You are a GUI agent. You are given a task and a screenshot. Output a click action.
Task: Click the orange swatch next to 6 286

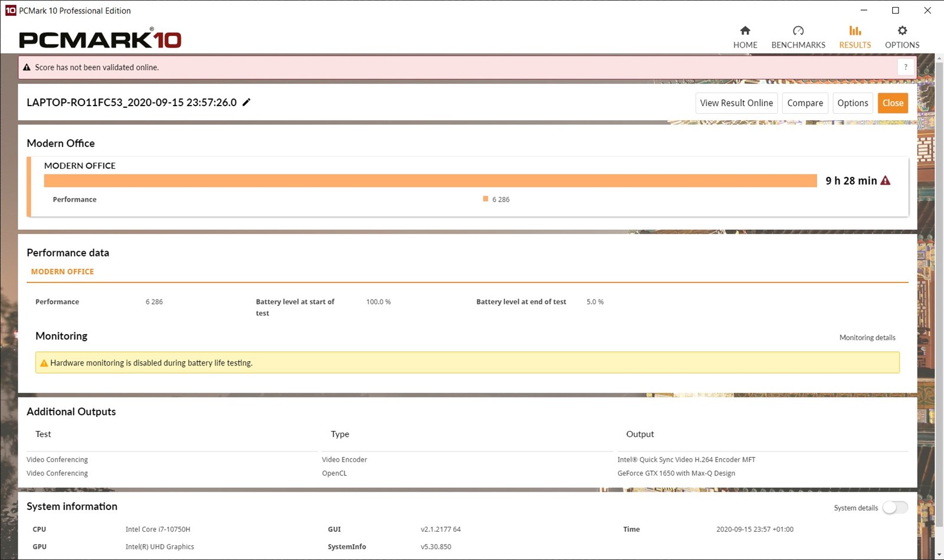(486, 199)
